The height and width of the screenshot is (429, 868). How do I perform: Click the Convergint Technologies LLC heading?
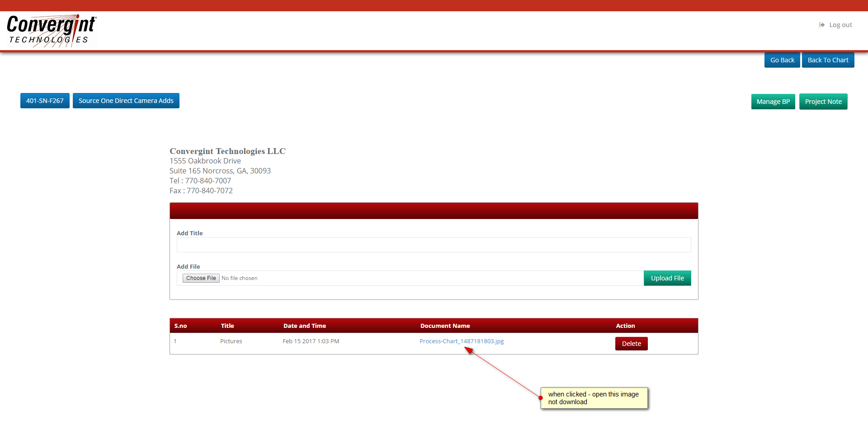[227, 151]
